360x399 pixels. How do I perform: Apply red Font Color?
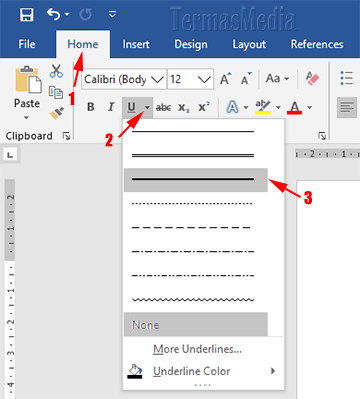(x=294, y=107)
